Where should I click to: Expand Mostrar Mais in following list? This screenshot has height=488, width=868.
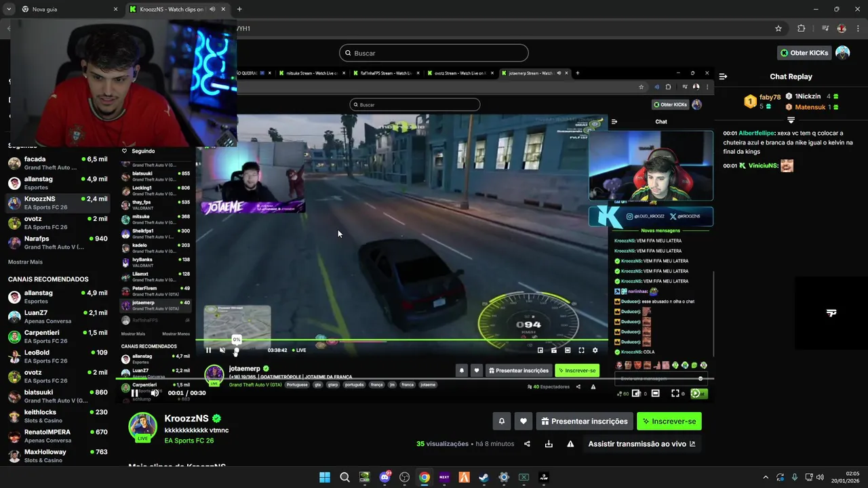coord(25,262)
